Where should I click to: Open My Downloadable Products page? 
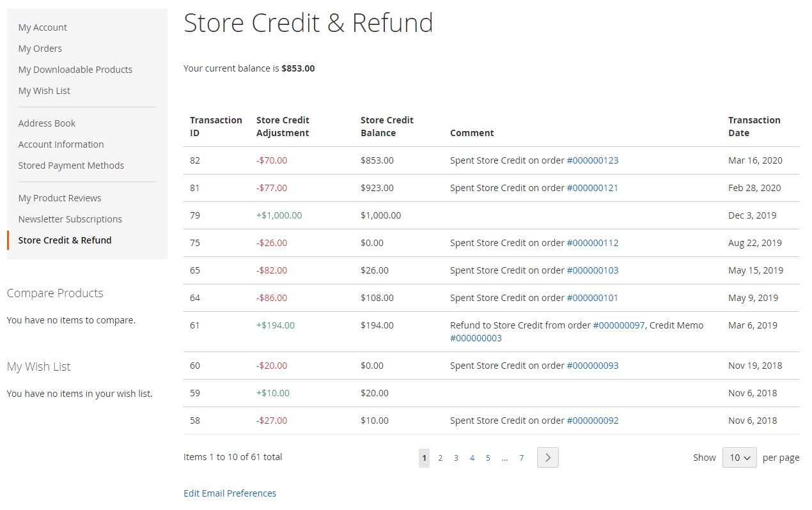pyautogui.click(x=75, y=70)
